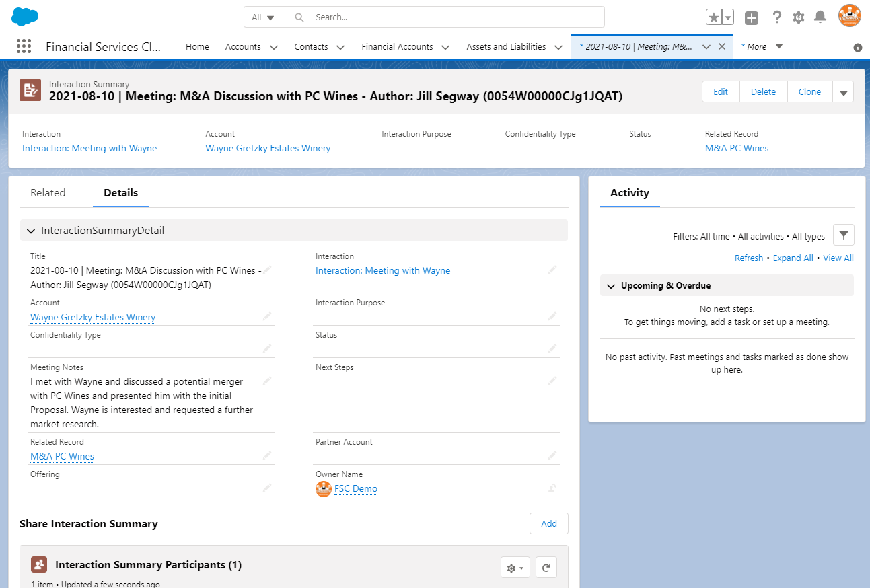
Task: Edit Offering field pencil icon
Action: (267, 488)
